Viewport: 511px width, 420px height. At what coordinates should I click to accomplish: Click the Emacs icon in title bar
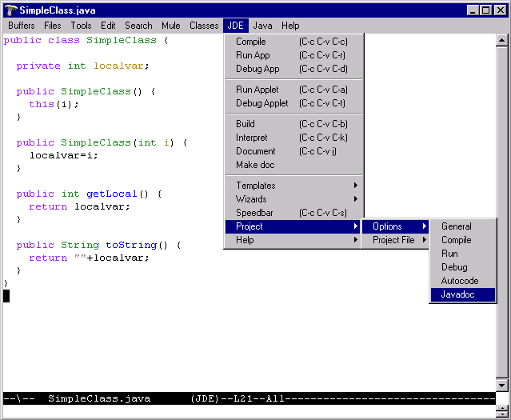pyautogui.click(x=11, y=10)
